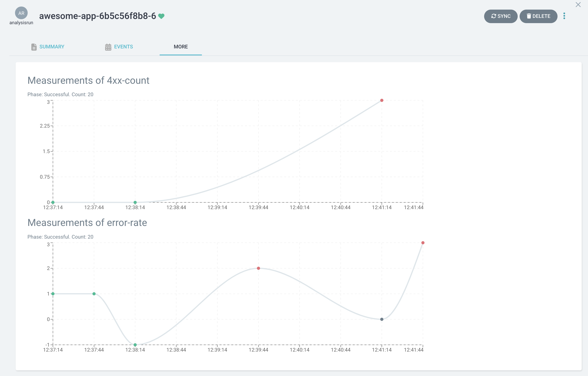This screenshot has width=588, height=376.
Task: Click dark gray error-rate point at 12:41:14
Action: point(382,319)
